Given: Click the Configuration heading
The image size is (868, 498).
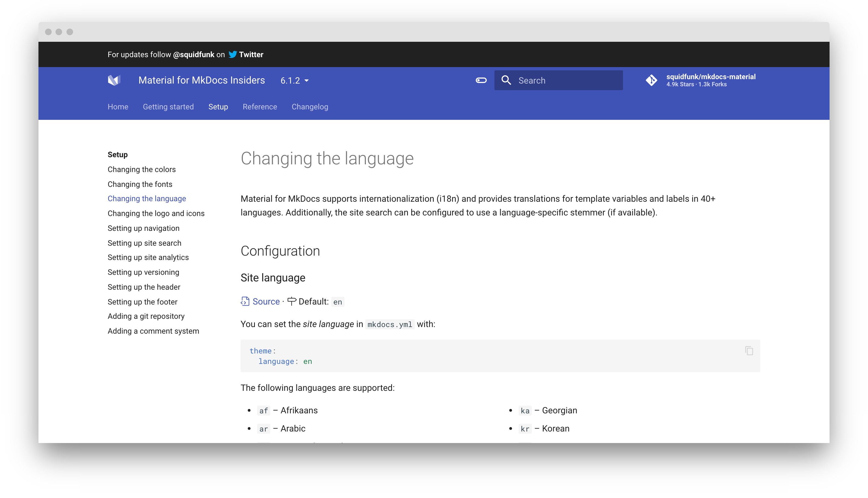Looking at the screenshot, I should pos(280,251).
